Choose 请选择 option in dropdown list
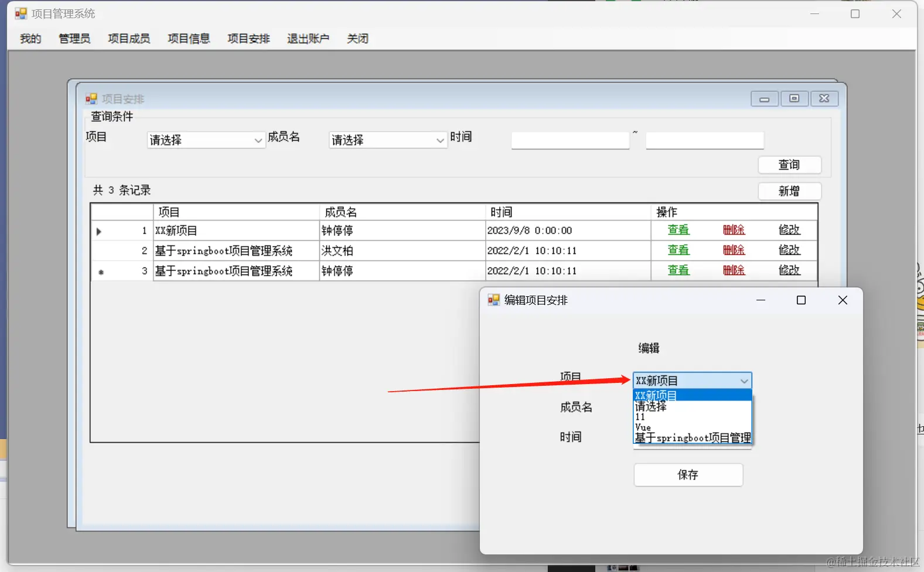Screen dimensions: 924x572 pos(693,406)
